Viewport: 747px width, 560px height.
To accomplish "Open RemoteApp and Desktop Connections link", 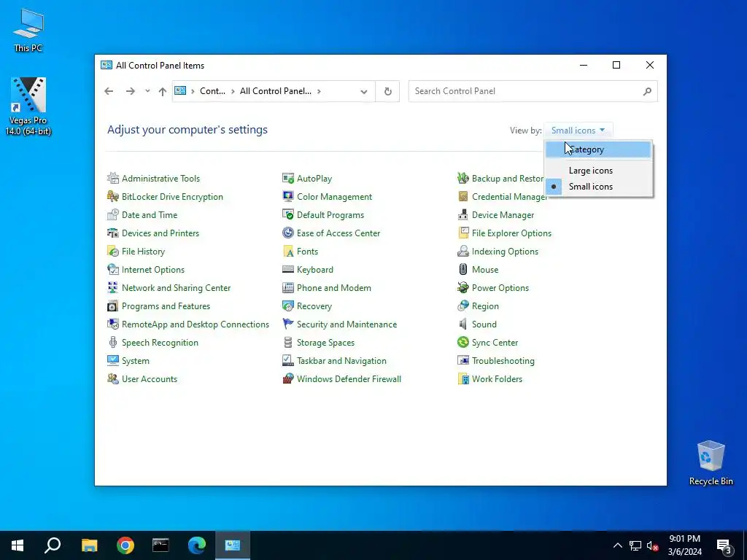I will click(196, 324).
